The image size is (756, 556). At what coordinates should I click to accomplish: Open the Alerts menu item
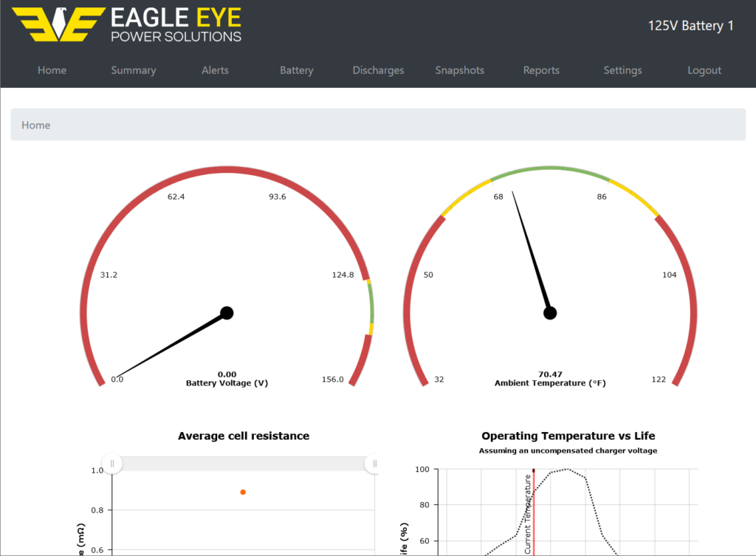215,70
